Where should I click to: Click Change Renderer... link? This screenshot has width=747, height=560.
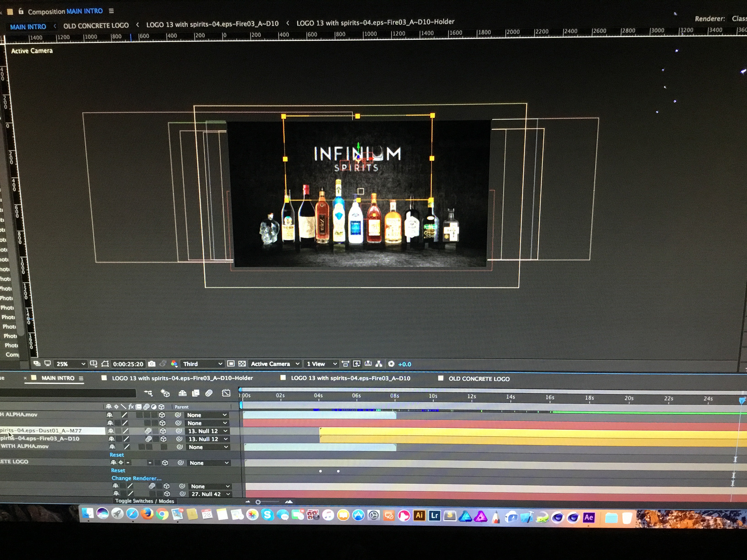pyautogui.click(x=136, y=478)
